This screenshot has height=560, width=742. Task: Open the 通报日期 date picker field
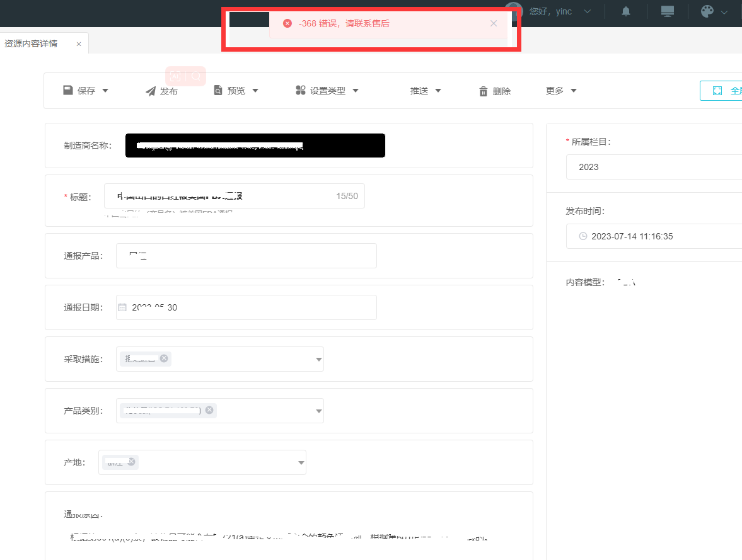click(246, 307)
